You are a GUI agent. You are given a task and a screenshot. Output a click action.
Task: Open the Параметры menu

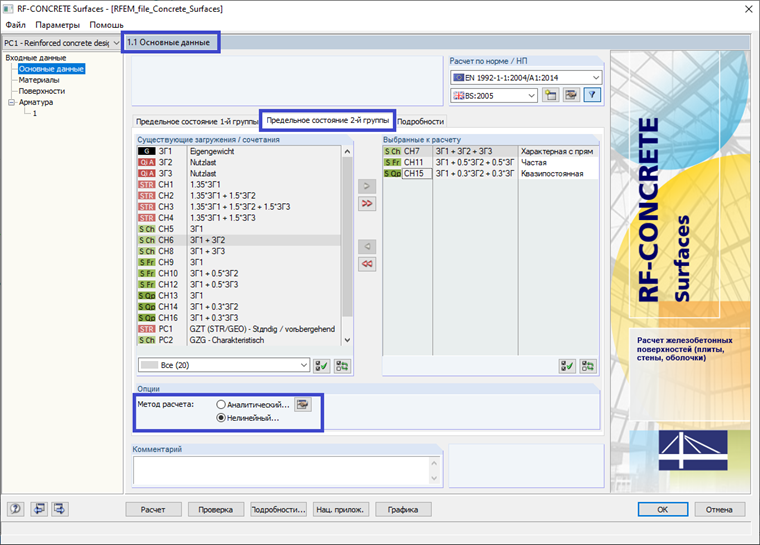(x=57, y=25)
